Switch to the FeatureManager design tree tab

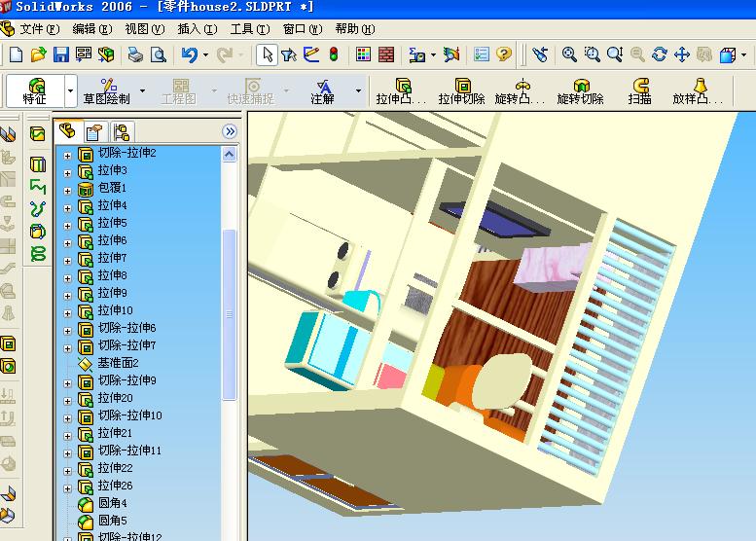tap(68, 131)
